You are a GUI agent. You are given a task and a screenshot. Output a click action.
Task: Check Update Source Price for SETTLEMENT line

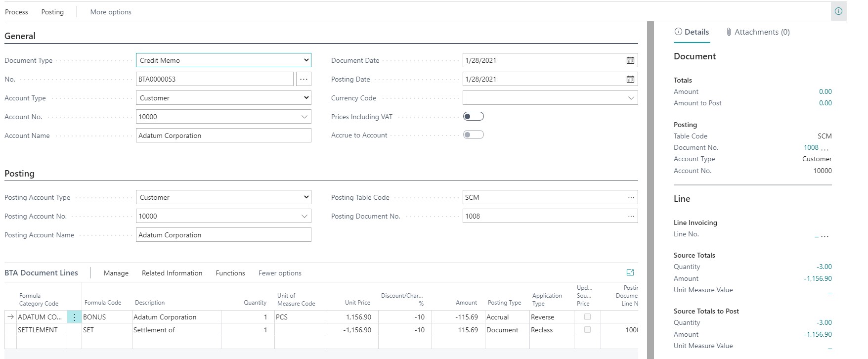[x=587, y=329]
